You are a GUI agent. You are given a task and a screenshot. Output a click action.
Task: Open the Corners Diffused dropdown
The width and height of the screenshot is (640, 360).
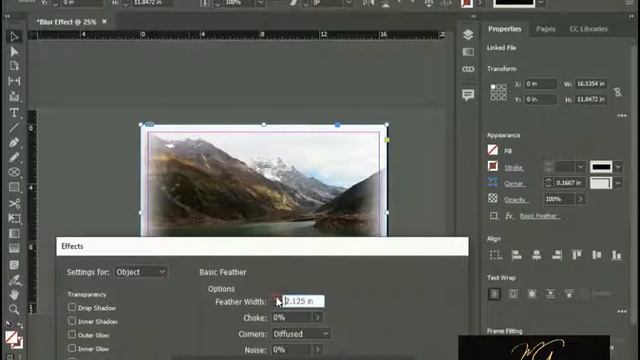click(301, 334)
